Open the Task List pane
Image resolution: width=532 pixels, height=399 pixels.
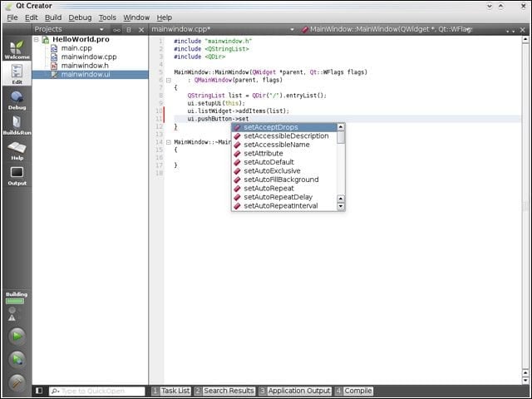[171, 391]
